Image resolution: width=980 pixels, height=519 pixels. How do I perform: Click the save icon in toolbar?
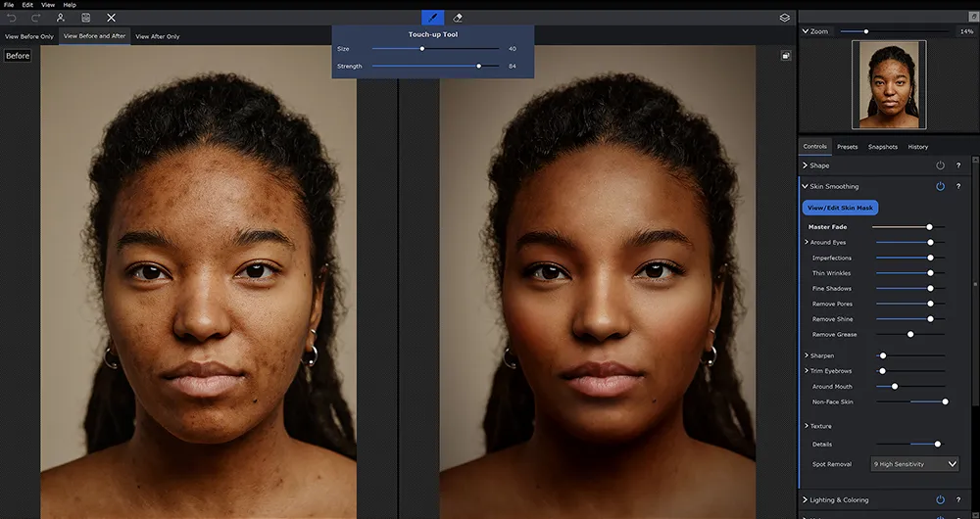click(x=86, y=18)
